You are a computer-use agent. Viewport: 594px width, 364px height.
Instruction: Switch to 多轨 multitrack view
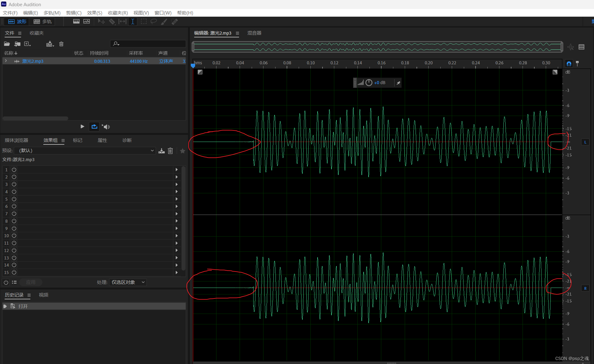coord(43,22)
